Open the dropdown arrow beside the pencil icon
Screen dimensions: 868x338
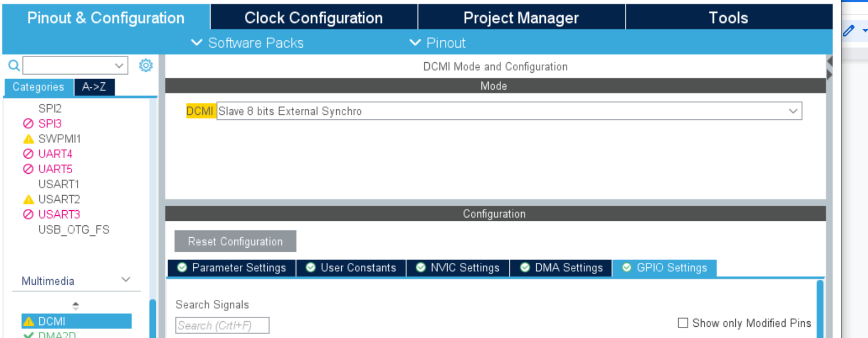coord(865,31)
